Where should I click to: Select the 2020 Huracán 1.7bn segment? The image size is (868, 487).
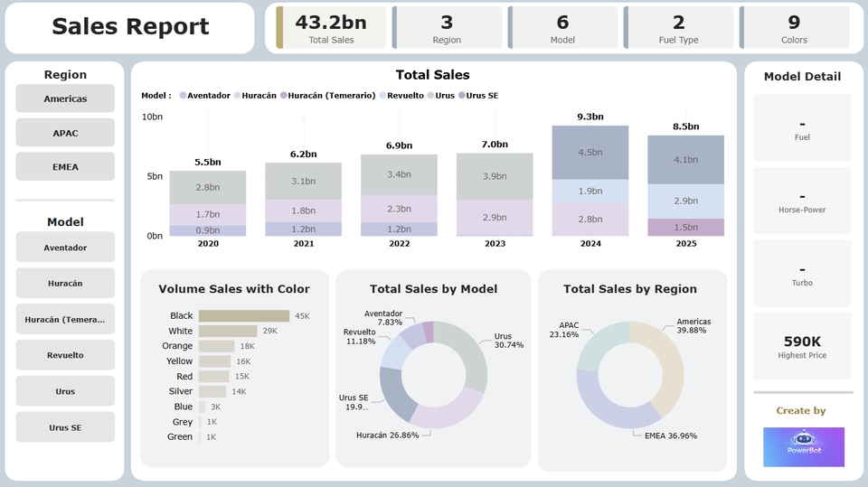tap(208, 214)
